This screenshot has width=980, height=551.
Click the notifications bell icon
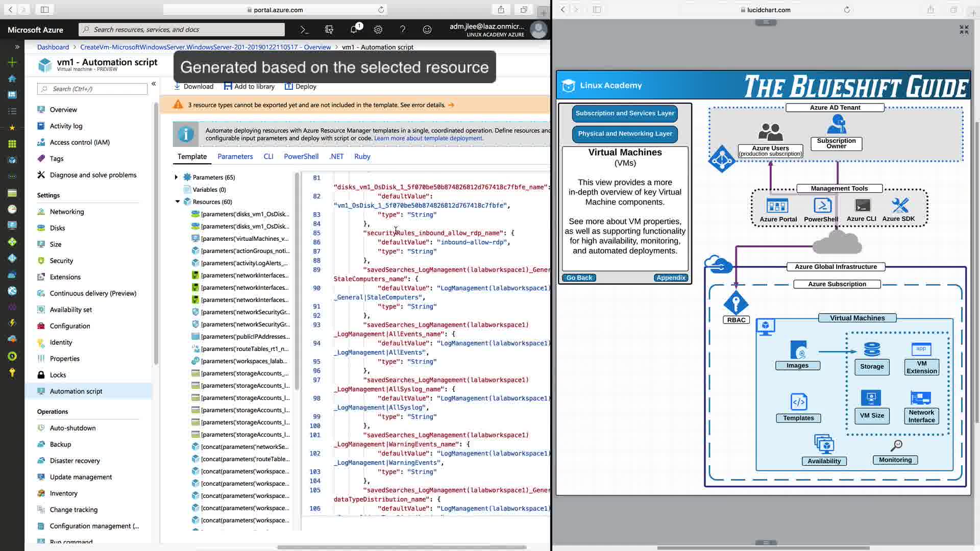coord(354,30)
